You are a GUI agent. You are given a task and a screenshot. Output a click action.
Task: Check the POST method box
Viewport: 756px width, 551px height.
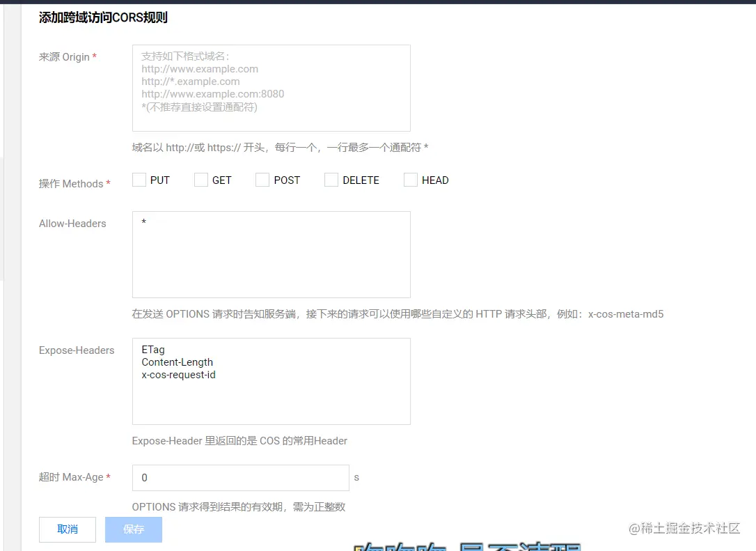[262, 180]
